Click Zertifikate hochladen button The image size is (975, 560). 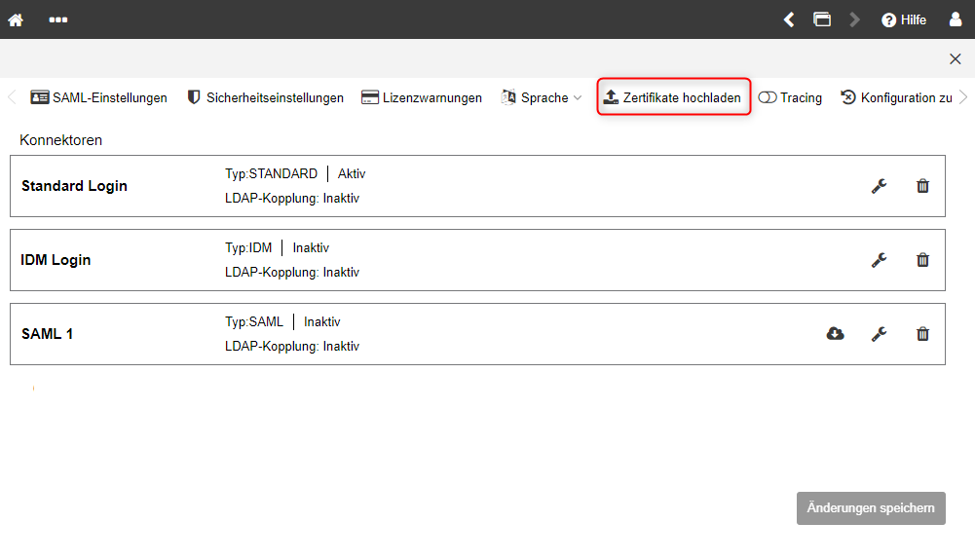(673, 97)
